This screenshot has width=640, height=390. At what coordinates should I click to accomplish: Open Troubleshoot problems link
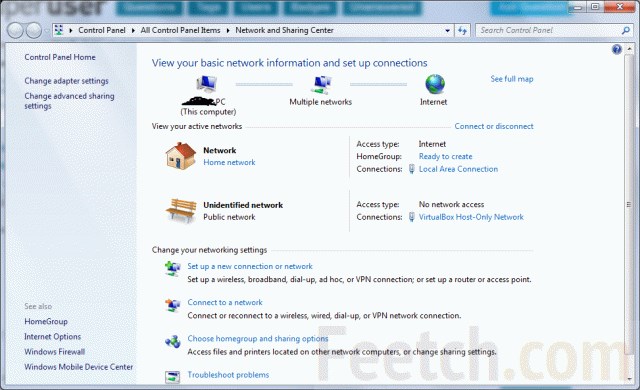[x=228, y=374]
